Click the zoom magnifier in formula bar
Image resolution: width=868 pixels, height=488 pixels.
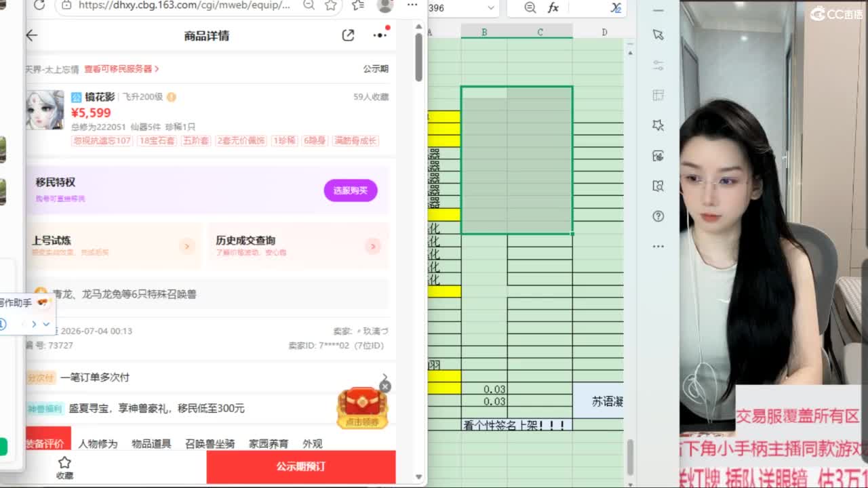click(530, 7)
